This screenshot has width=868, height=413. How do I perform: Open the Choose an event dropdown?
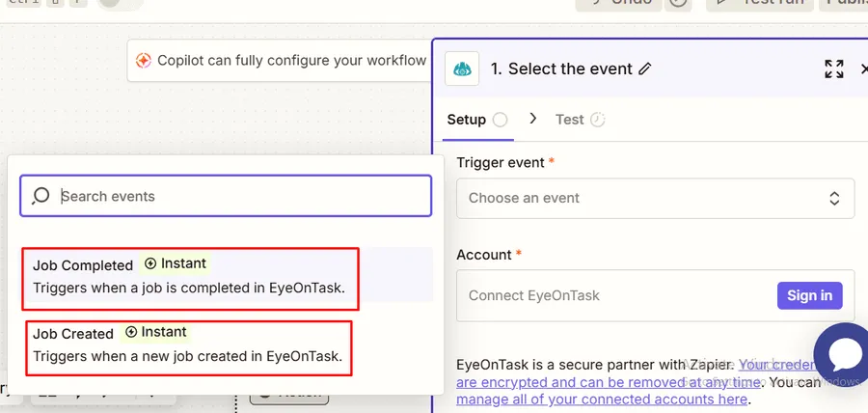pyautogui.click(x=655, y=198)
